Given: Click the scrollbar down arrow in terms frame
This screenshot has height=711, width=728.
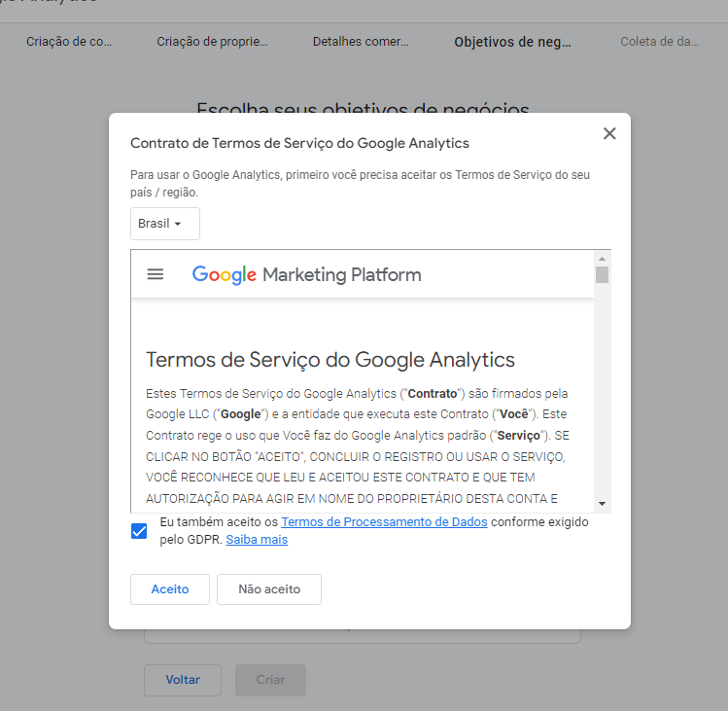Looking at the screenshot, I should click(x=603, y=503).
